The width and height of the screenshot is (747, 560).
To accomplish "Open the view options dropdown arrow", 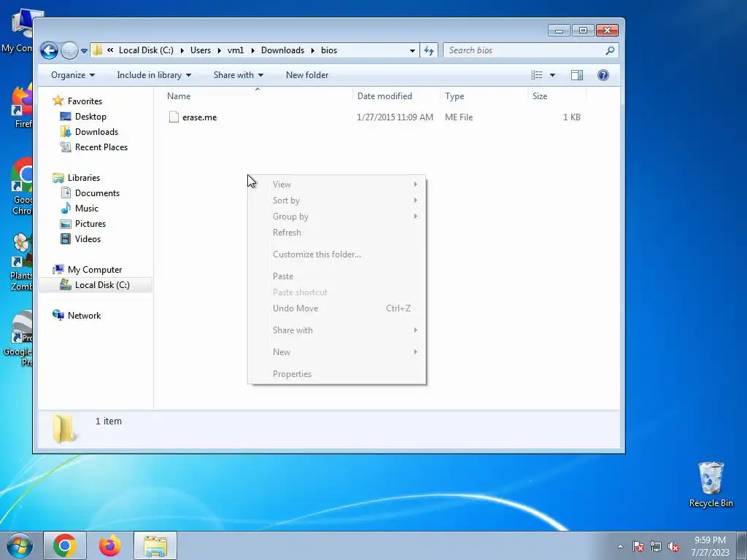I will tap(552, 75).
